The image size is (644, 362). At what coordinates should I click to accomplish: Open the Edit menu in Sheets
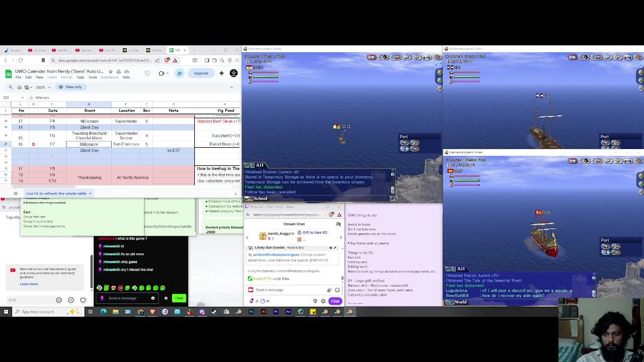[x=29, y=77]
